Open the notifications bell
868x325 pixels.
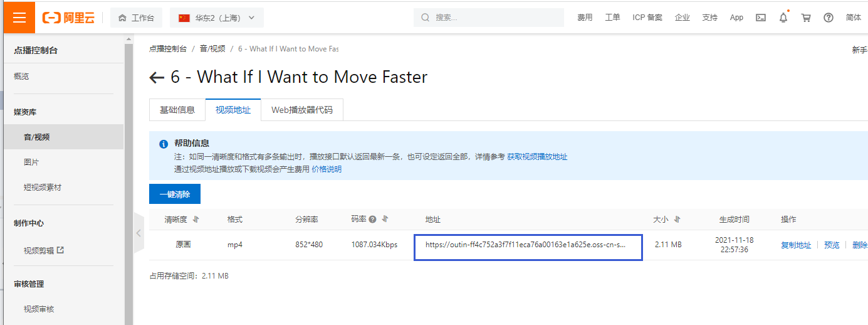coord(783,18)
